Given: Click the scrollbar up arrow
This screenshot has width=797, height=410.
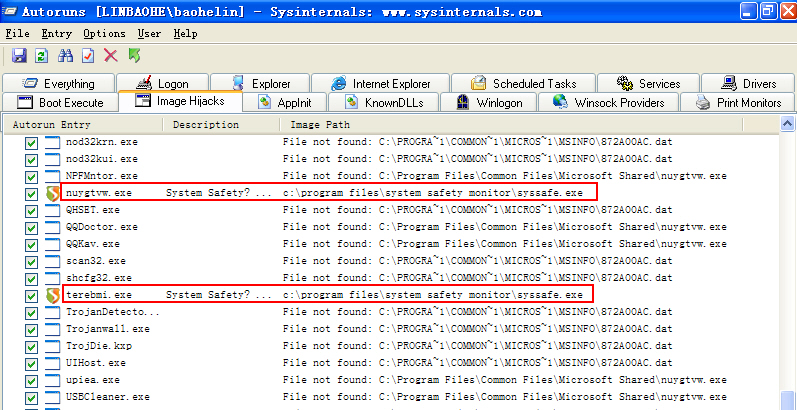Looking at the screenshot, I should (x=787, y=123).
